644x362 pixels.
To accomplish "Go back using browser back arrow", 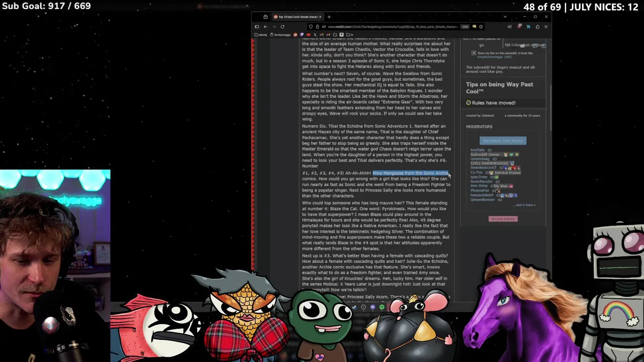I will [x=266, y=27].
